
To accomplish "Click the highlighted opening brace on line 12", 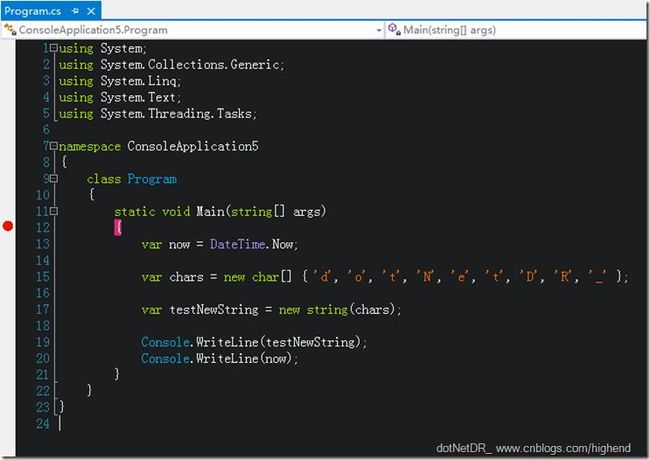I will tap(118, 228).
